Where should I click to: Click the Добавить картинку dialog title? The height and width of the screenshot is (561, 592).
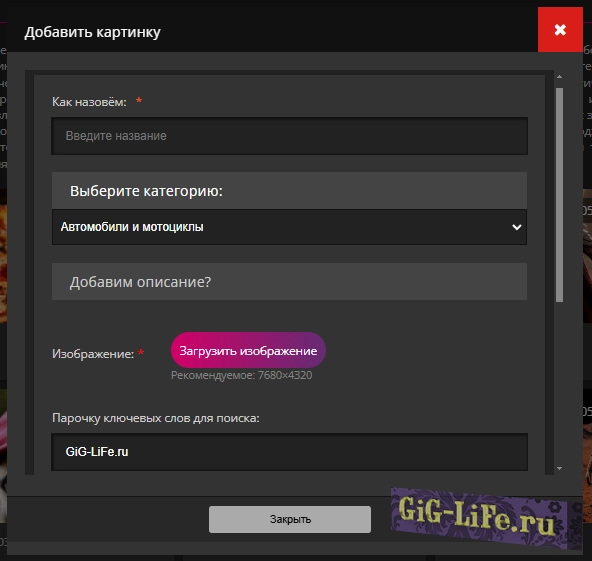(92, 32)
